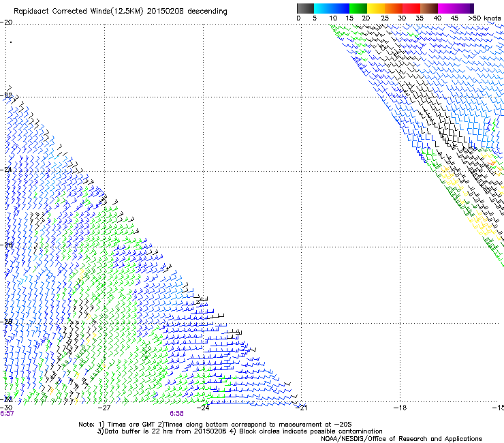Click the '-27' longitude axis label
This screenshot has height=443, width=504.
click(x=104, y=408)
